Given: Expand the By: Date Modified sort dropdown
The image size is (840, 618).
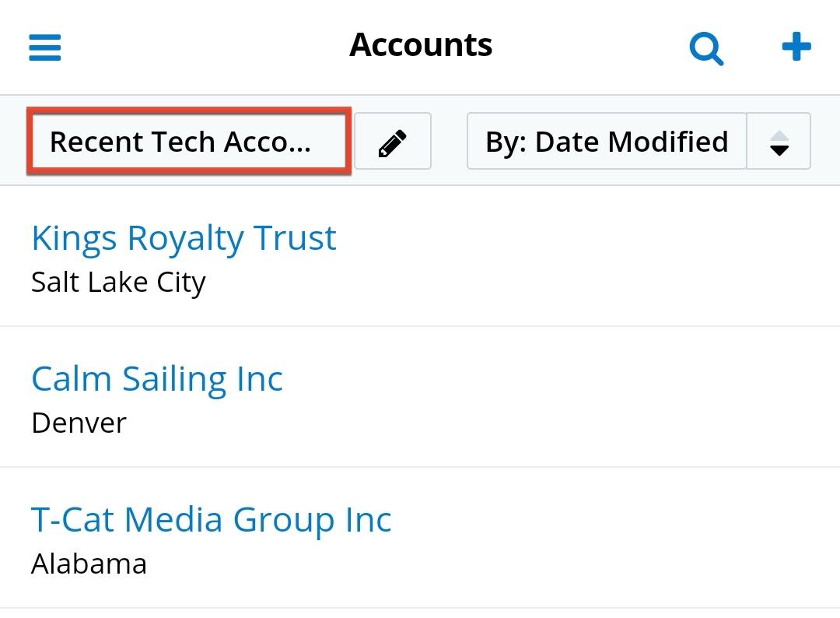Looking at the screenshot, I should click(x=607, y=142).
